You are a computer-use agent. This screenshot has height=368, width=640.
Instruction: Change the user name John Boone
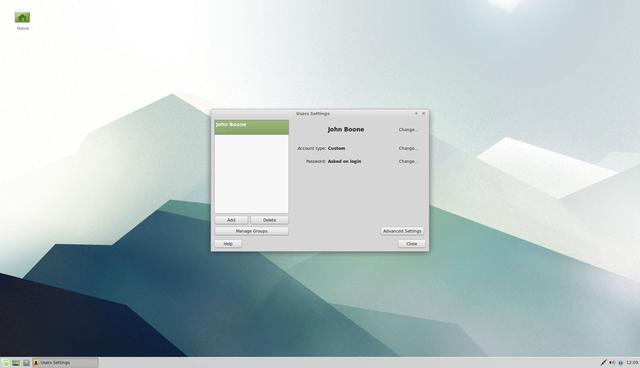tap(408, 130)
